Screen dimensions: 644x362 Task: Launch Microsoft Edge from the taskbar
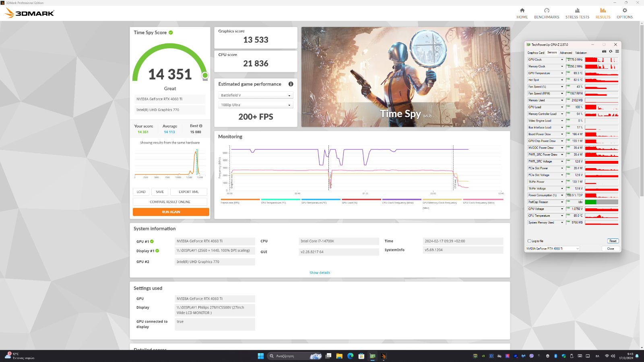[x=350, y=356]
